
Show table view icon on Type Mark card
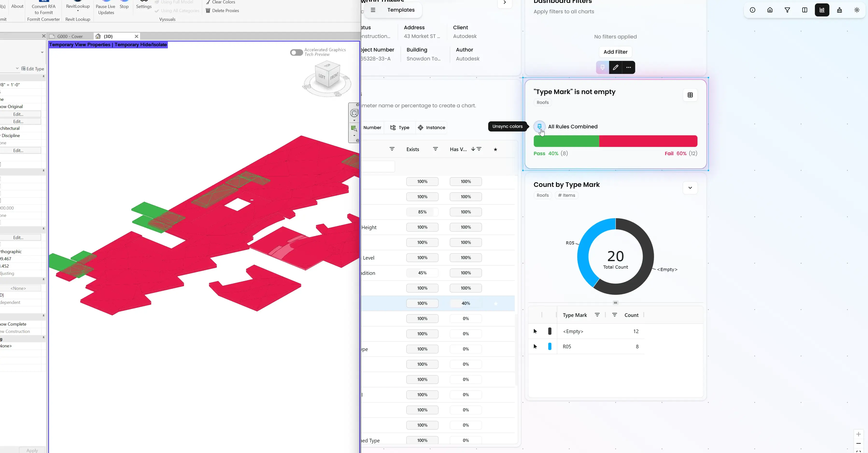tap(690, 95)
